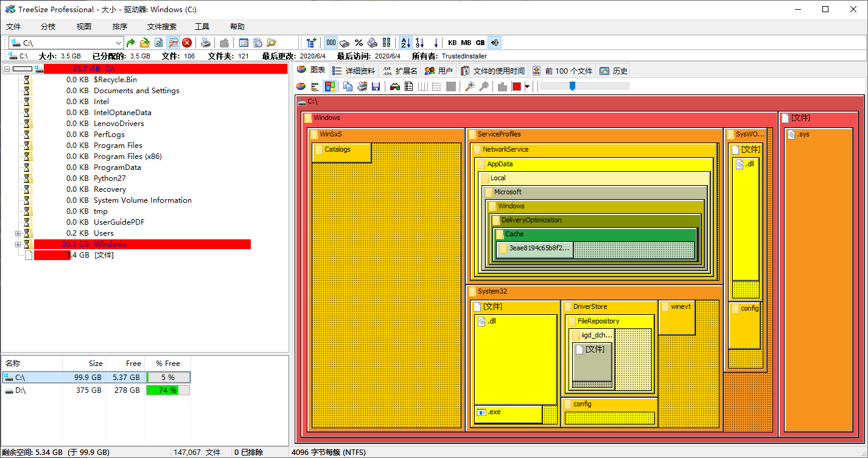
Task: Set size unit to GB
Action: click(x=480, y=43)
